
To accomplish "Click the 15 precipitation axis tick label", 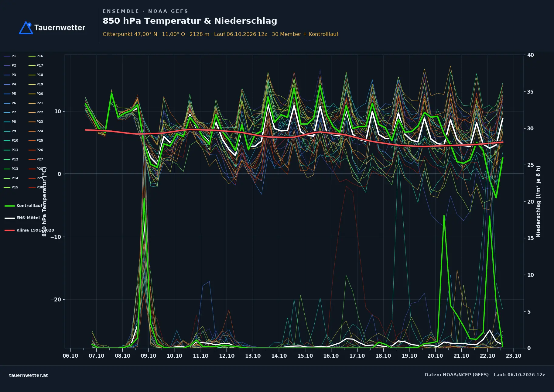I will click(530, 238).
